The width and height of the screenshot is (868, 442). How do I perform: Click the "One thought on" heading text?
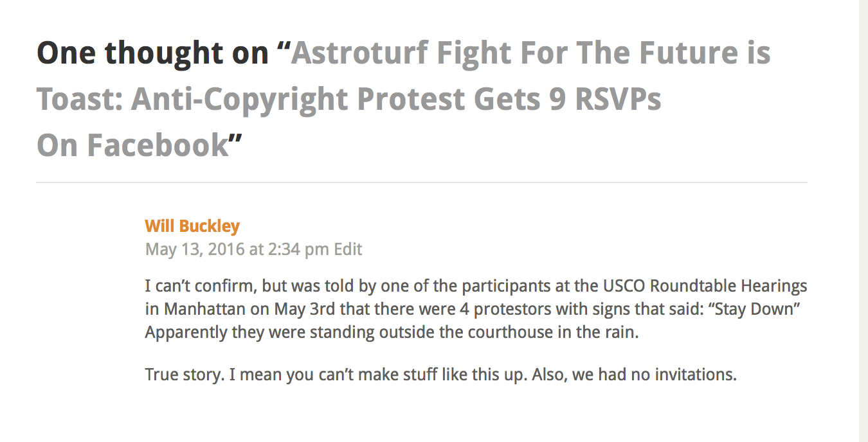point(152,53)
